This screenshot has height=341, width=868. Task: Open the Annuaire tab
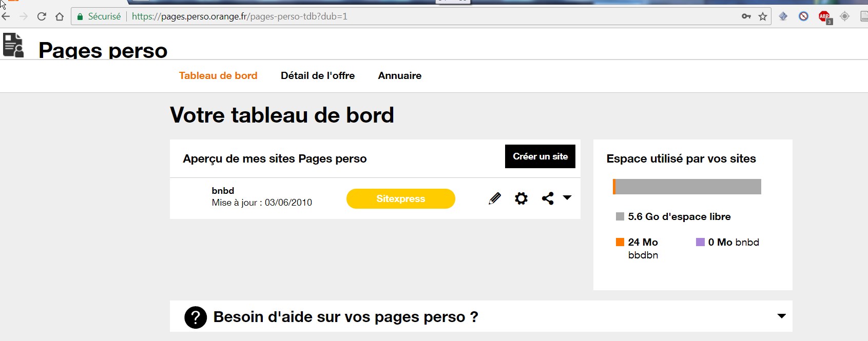point(400,75)
